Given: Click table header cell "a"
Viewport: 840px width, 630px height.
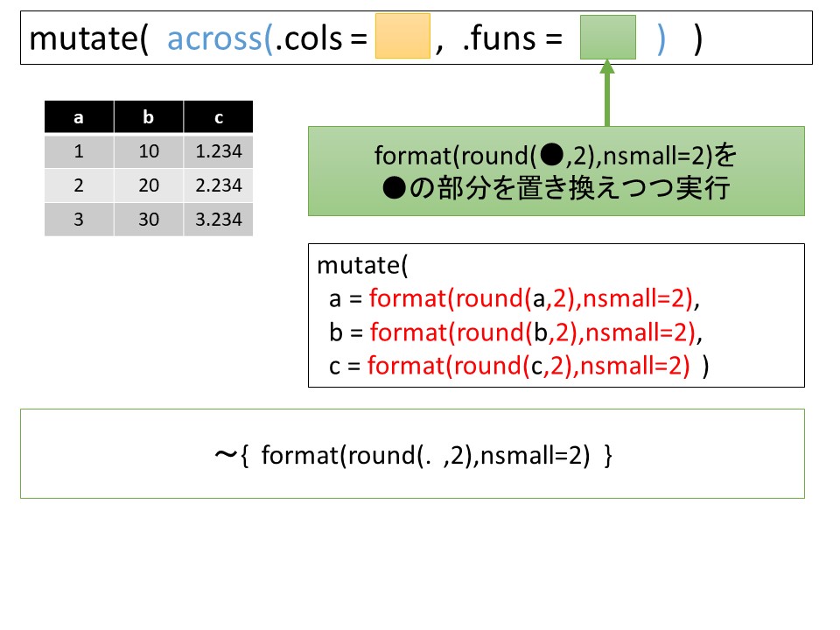Looking at the screenshot, I should click(79, 117).
